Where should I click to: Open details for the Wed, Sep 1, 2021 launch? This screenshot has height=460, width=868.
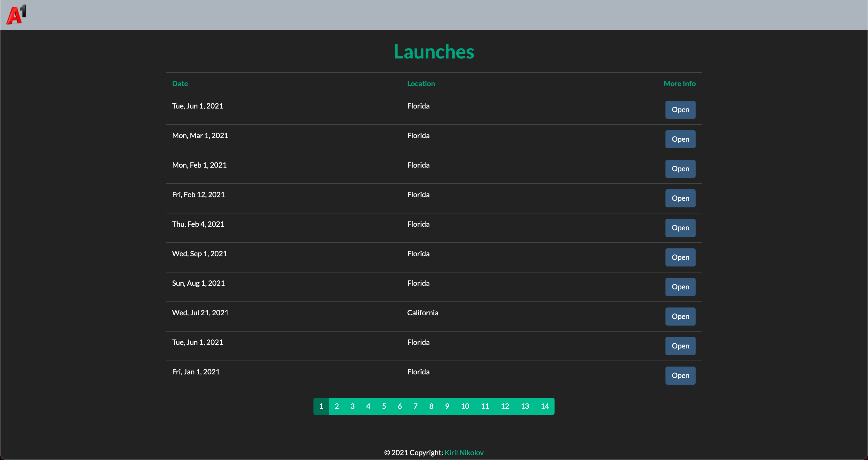click(680, 257)
